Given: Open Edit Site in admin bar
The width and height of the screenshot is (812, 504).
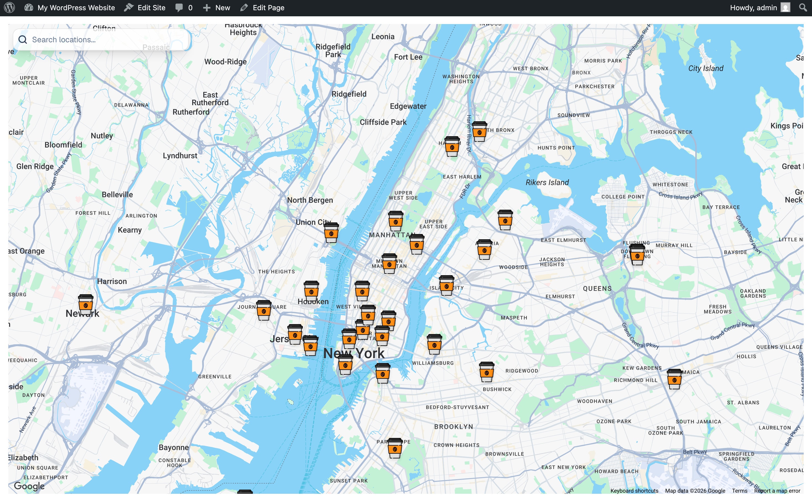Looking at the screenshot, I should pos(144,8).
